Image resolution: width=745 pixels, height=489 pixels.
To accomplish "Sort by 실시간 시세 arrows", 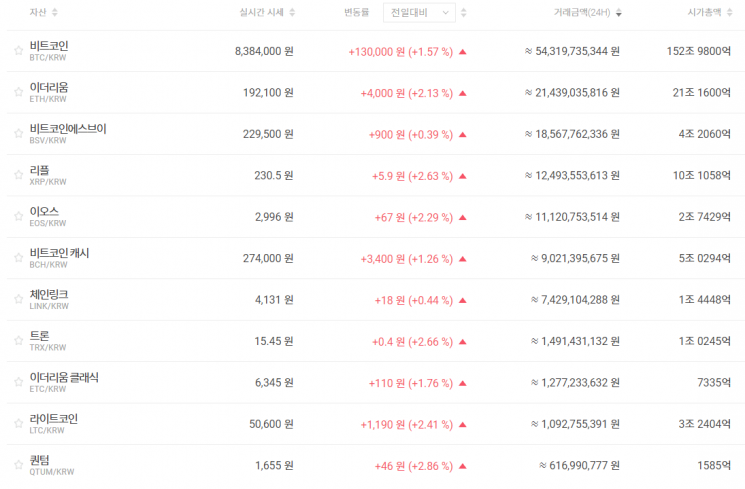I will coord(292,12).
